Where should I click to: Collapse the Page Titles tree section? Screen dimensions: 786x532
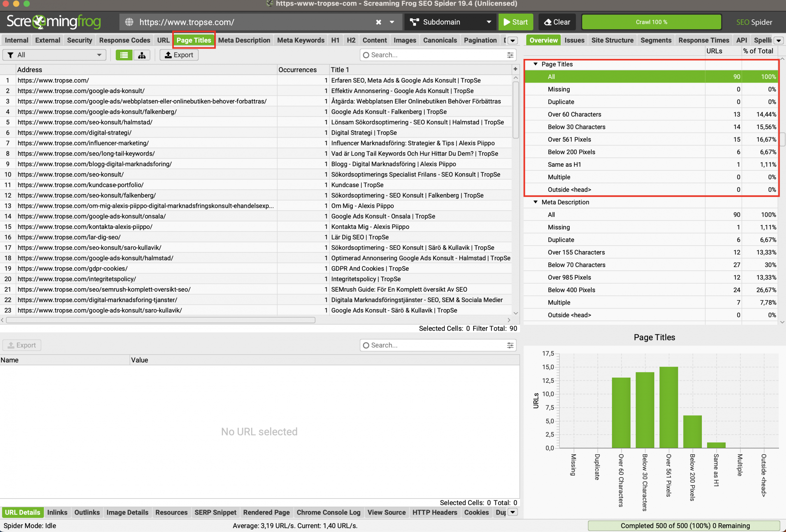coord(535,64)
